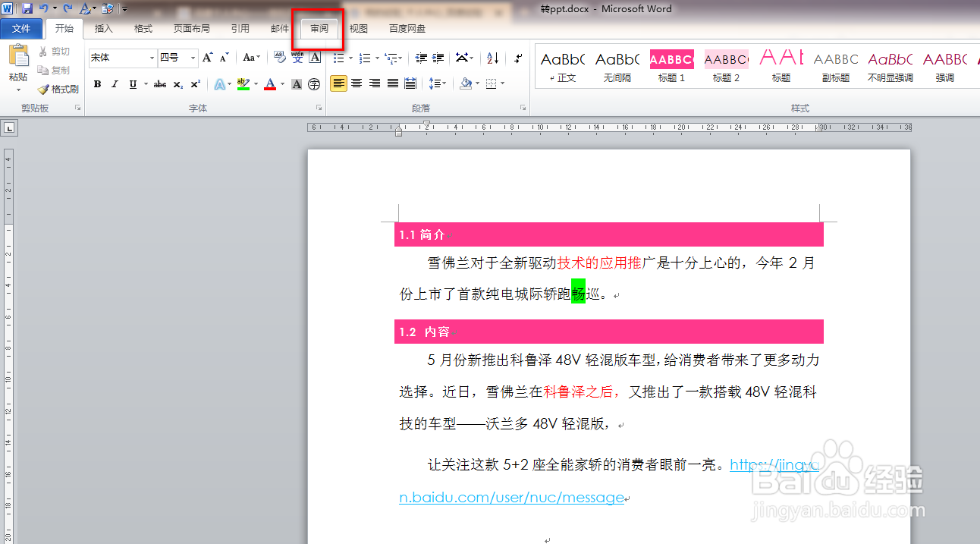Open the 文件 menu
The image size is (980, 544).
[21, 28]
